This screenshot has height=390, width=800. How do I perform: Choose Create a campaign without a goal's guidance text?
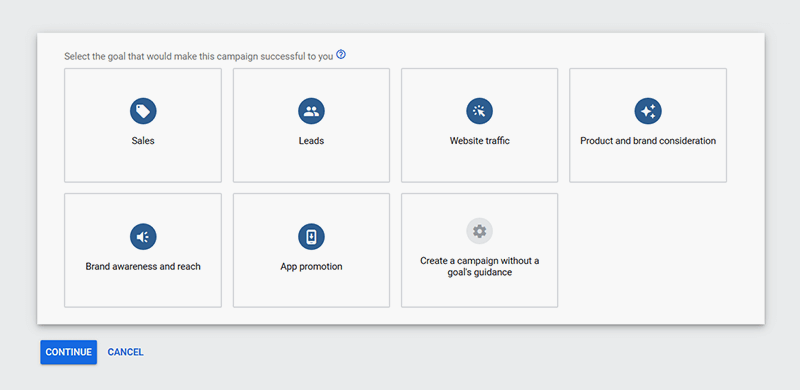tap(480, 266)
